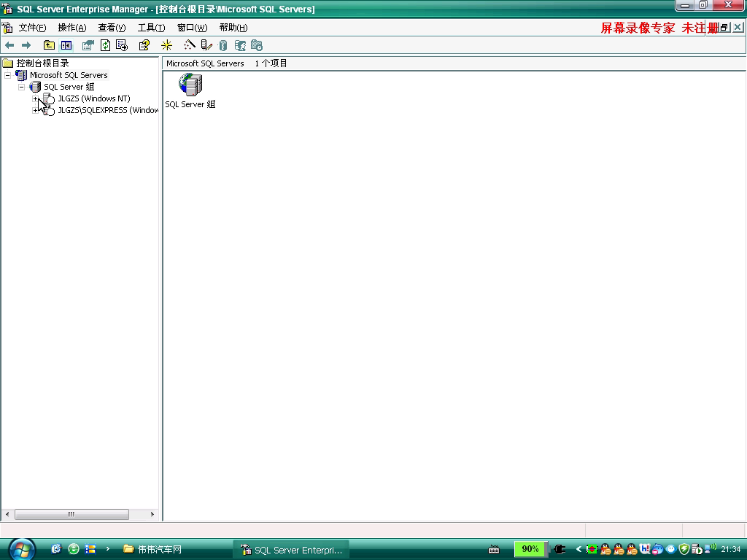Expand the quick launch chevron
The width and height of the screenshot is (747, 560).
point(108,548)
